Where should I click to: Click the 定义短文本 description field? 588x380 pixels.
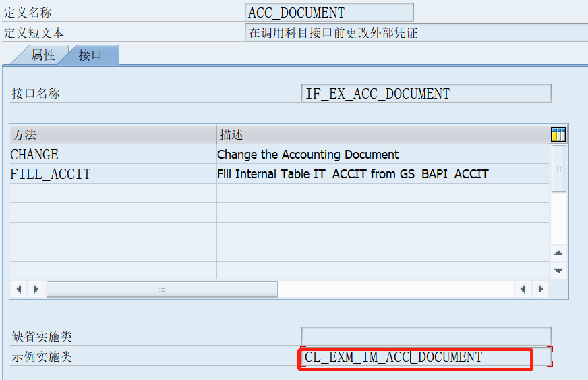(416, 32)
